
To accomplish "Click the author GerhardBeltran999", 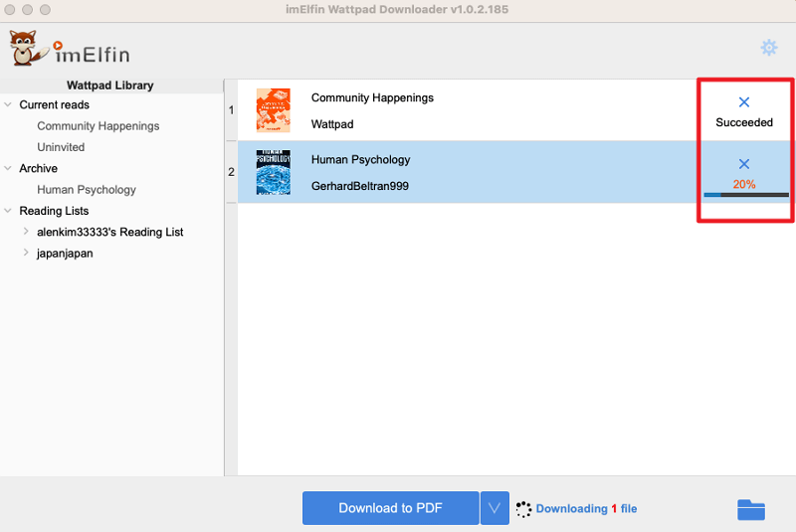I will click(359, 186).
